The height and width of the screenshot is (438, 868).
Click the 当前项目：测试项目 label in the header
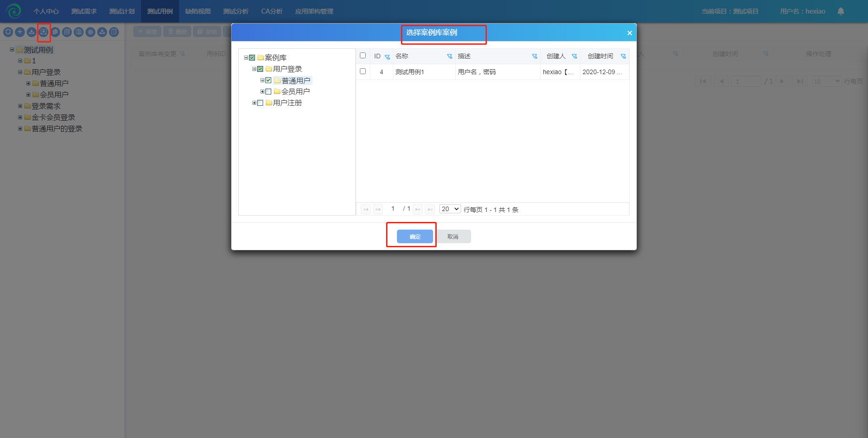point(730,11)
